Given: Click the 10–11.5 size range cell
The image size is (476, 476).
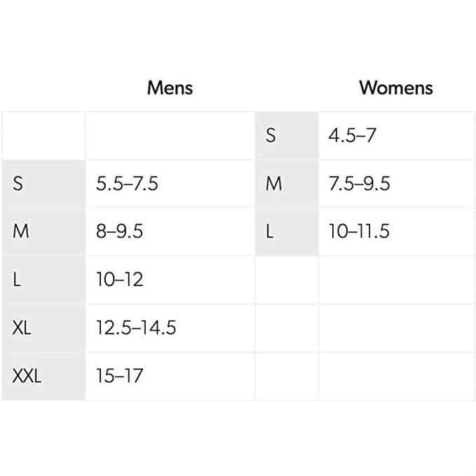Looking at the screenshot, I should point(396,231).
